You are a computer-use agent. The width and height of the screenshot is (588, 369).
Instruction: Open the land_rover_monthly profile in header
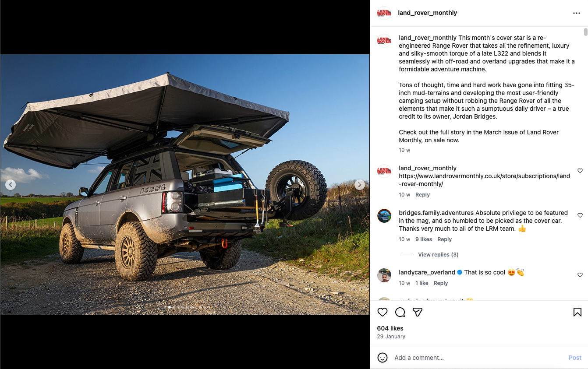[x=427, y=13]
